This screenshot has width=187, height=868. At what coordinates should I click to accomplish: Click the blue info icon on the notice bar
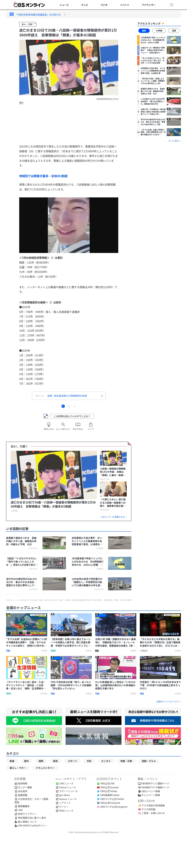tap(12, 15)
